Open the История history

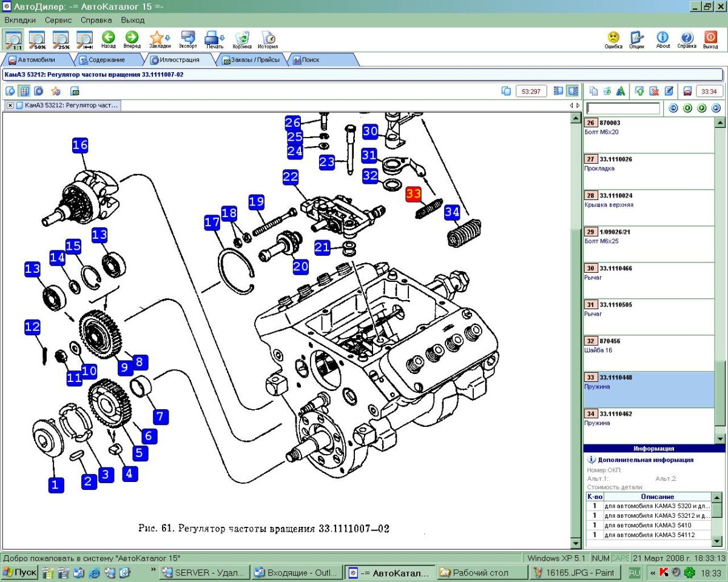[x=268, y=39]
